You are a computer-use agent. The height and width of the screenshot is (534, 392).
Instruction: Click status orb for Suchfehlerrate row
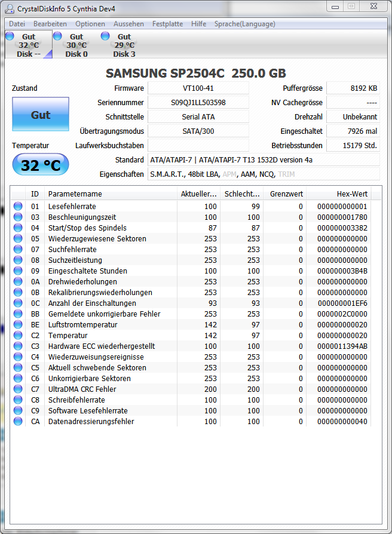18,249
